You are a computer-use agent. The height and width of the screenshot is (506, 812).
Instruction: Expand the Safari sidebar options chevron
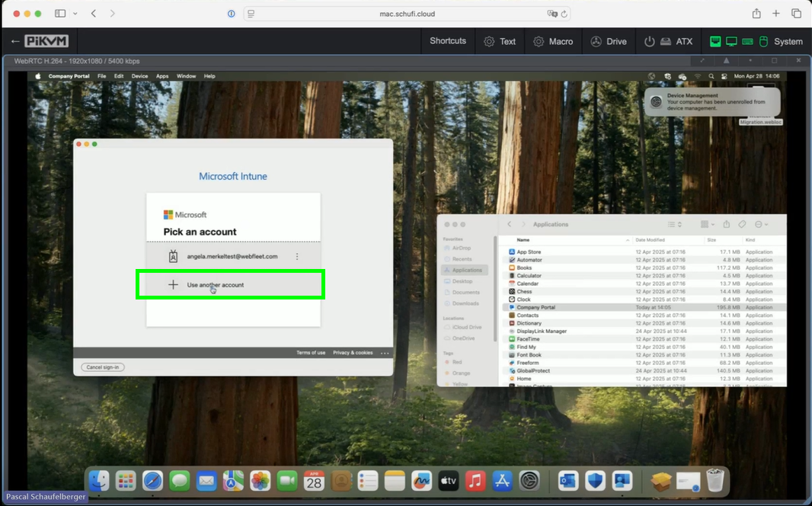tap(75, 14)
